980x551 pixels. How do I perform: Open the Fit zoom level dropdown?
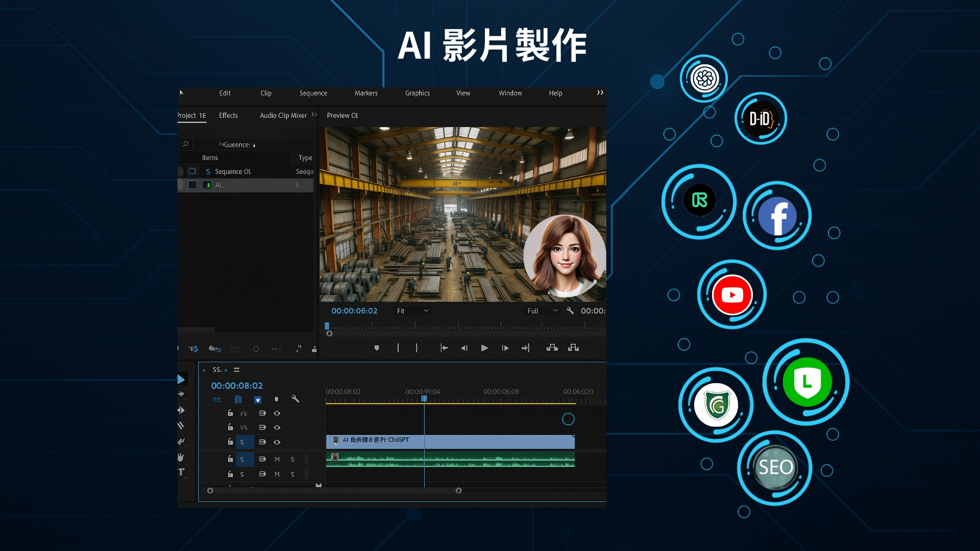pyautogui.click(x=411, y=311)
